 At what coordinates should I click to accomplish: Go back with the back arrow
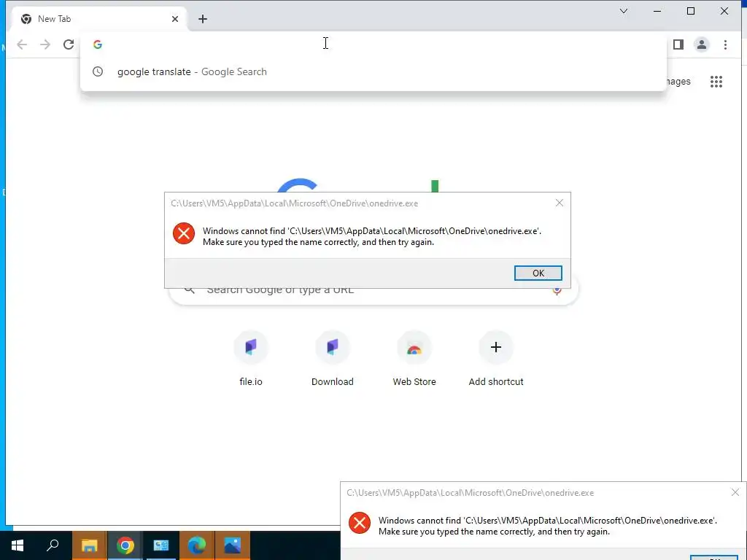[x=22, y=44]
